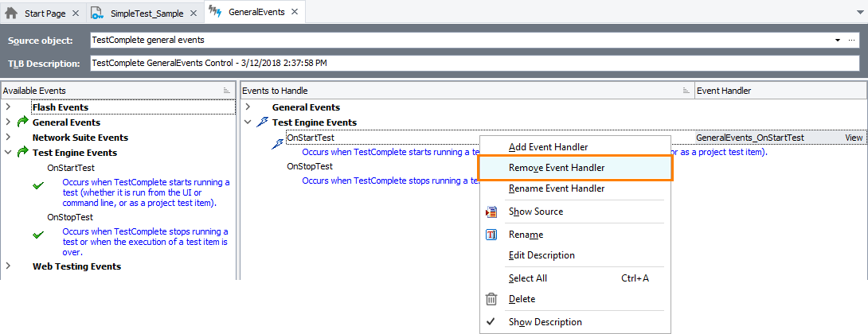Expand Network Suite Events node

coord(8,137)
